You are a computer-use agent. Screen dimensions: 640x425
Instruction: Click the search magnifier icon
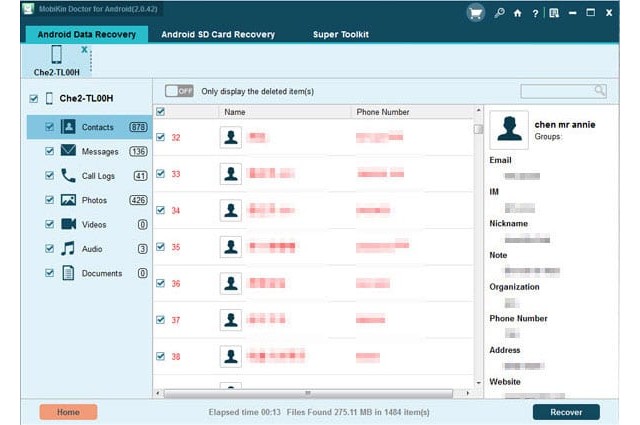click(599, 91)
